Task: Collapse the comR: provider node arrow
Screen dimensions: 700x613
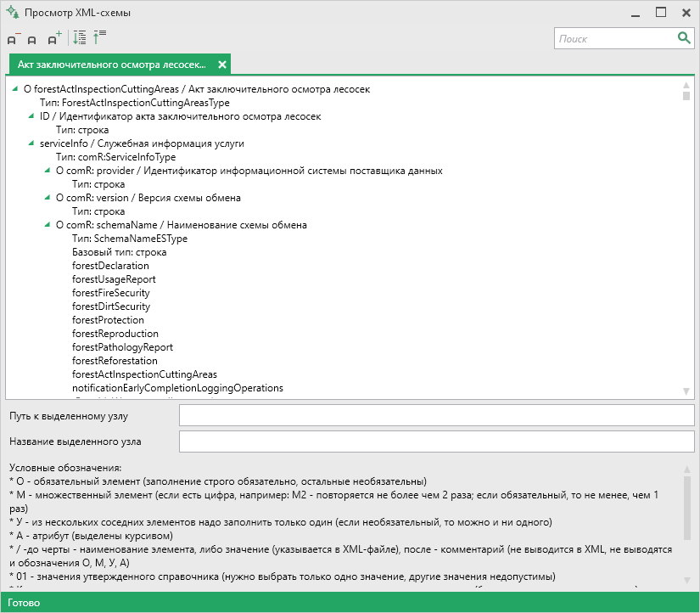Action: pyautogui.click(x=47, y=170)
